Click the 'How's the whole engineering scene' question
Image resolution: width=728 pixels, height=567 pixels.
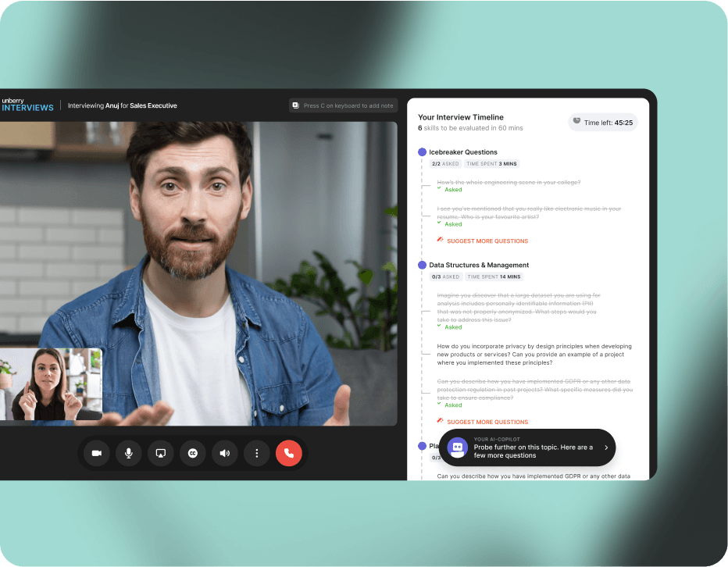tap(509, 183)
